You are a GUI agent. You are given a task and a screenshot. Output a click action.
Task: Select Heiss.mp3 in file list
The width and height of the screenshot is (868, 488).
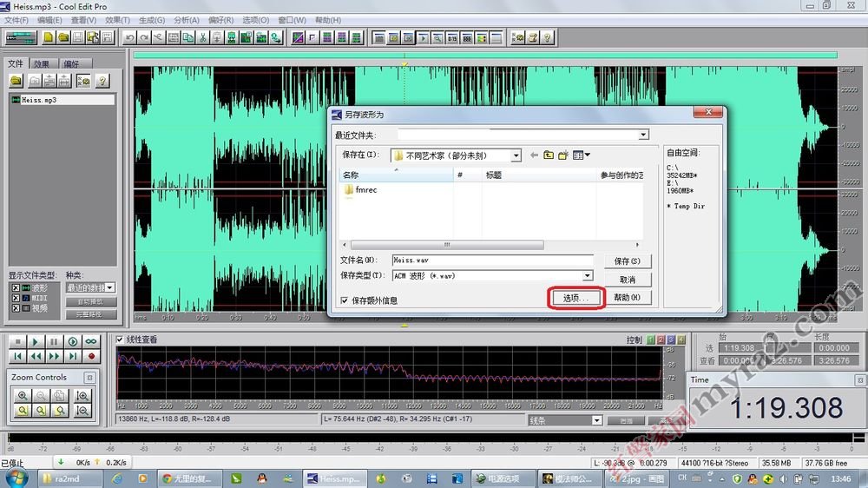tap(62, 100)
